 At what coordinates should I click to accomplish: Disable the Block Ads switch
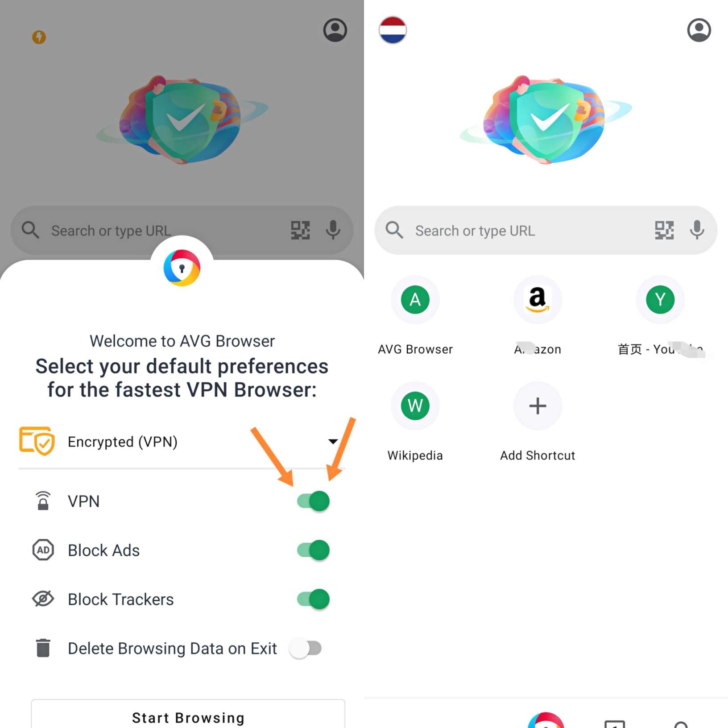[313, 550]
